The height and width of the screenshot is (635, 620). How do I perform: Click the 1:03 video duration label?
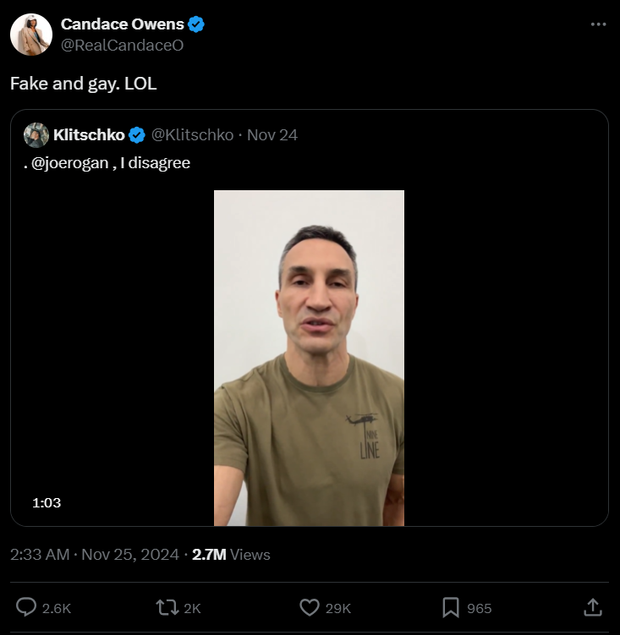46,503
